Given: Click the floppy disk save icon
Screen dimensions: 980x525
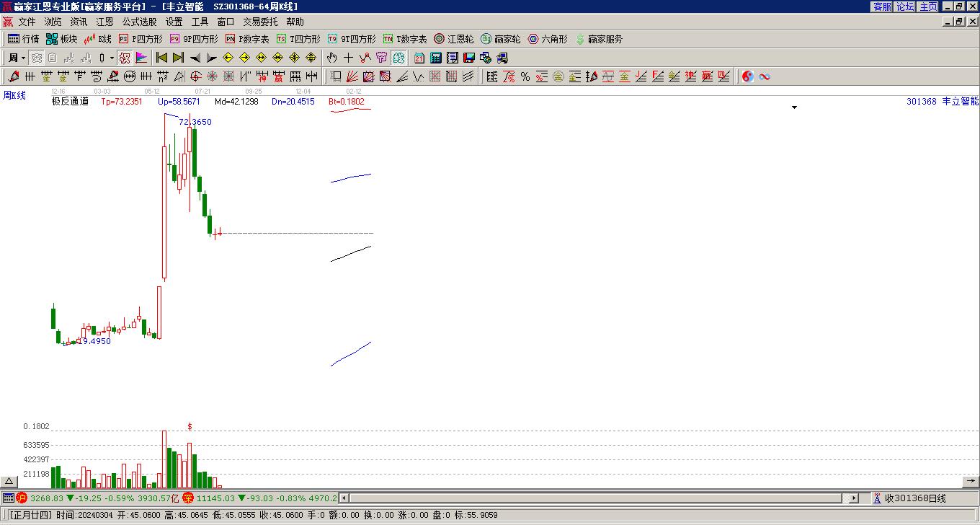Looking at the screenshot, I should pyautogui.click(x=469, y=58).
